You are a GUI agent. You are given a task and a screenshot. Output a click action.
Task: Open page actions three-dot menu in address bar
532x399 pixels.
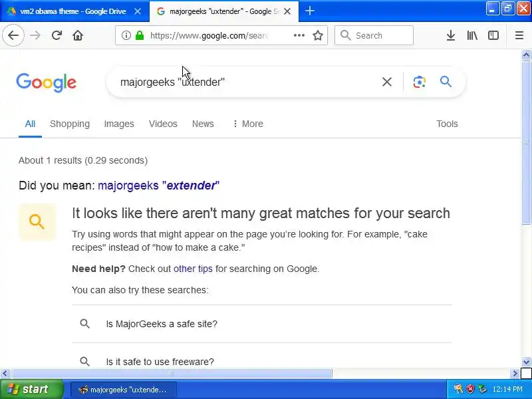pyautogui.click(x=299, y=35)
